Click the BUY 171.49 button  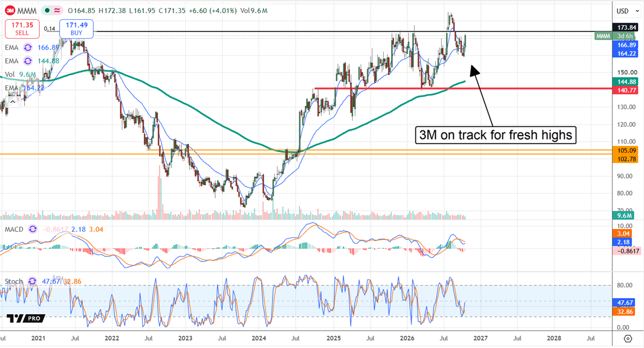coord(77,29)
